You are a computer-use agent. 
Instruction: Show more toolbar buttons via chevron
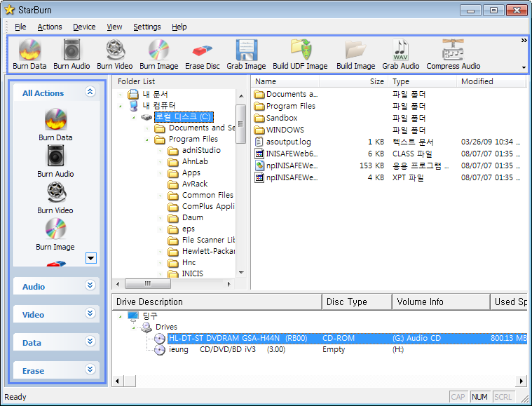point(524,41)
